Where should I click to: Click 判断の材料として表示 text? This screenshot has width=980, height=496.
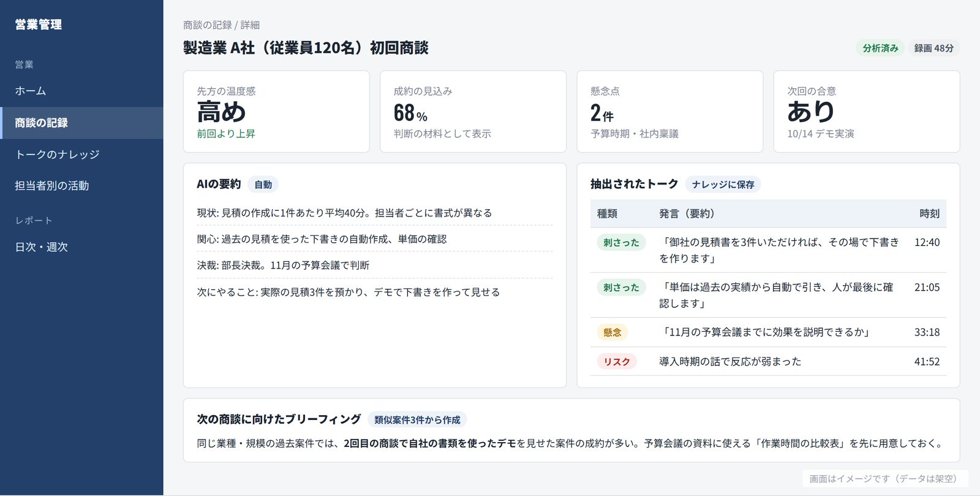coord(442,134)
